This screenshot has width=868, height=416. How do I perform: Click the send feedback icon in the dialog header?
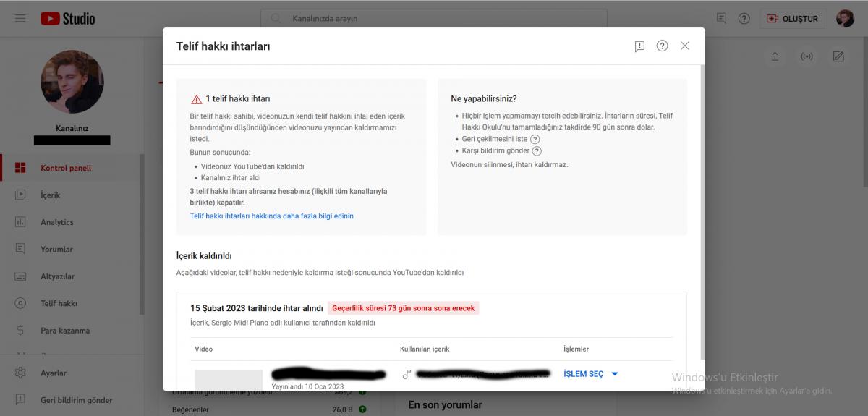[x=639, y=46]
